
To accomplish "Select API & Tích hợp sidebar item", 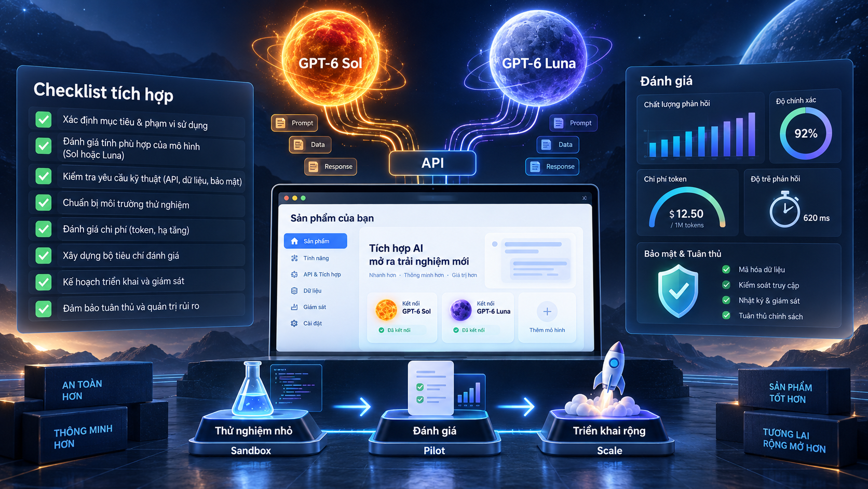I will [x=316, y=274].
